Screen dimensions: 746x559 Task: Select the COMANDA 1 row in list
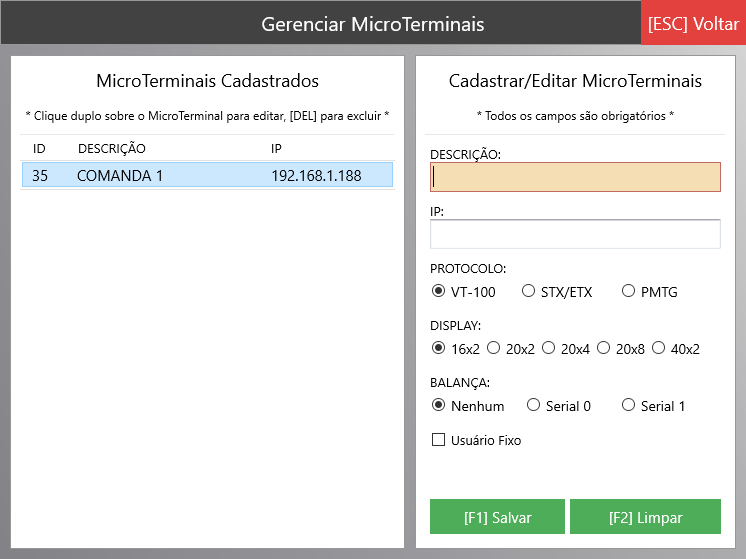click(x=207, y=176)
